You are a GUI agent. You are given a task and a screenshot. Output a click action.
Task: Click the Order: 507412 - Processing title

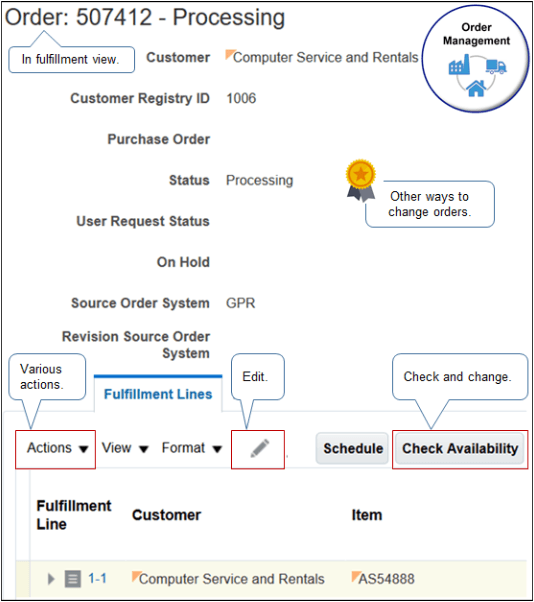click(x=145, y=17)
